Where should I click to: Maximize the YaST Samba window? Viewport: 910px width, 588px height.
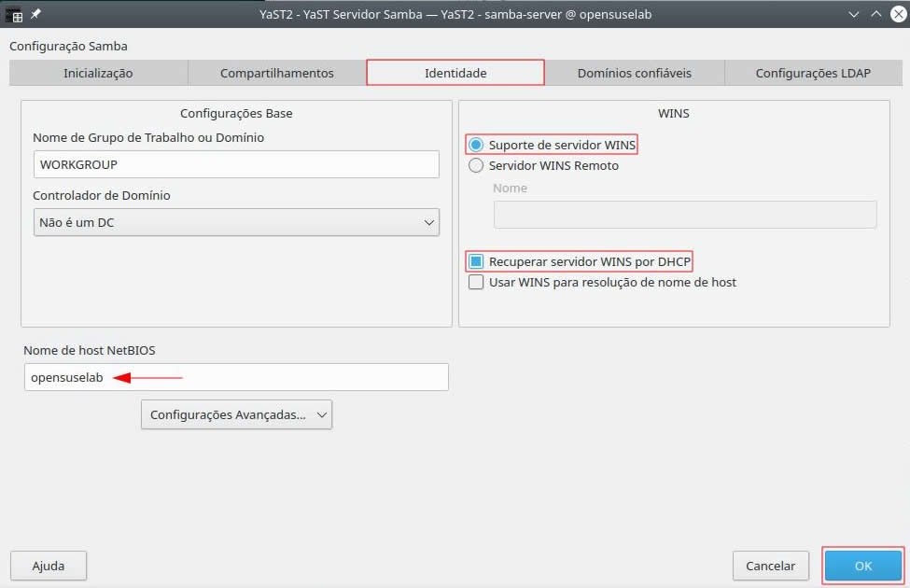(875, 14)
